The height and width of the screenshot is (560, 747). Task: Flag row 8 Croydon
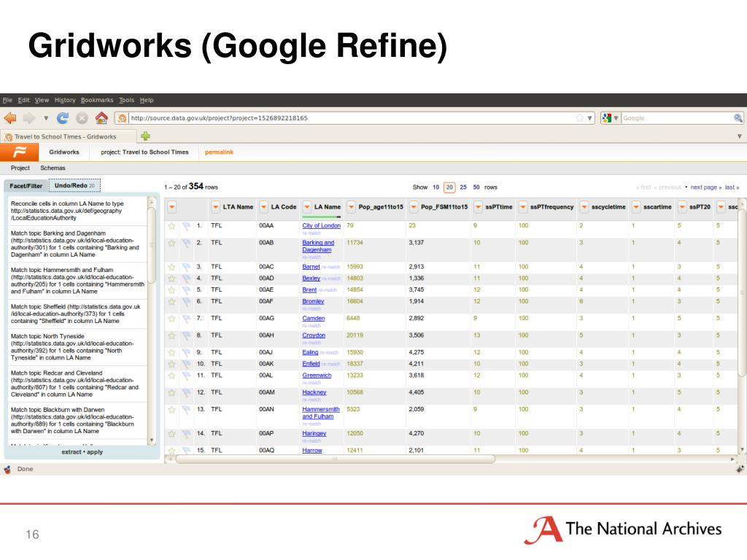pyautogui.click(x=186, y=335)
